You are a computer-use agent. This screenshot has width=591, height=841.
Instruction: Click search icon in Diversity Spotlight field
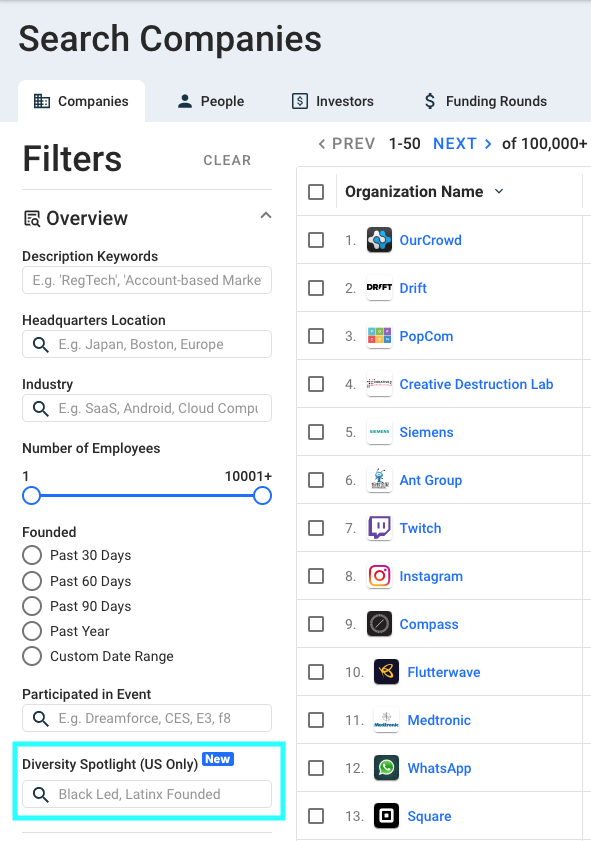(41, 794)
